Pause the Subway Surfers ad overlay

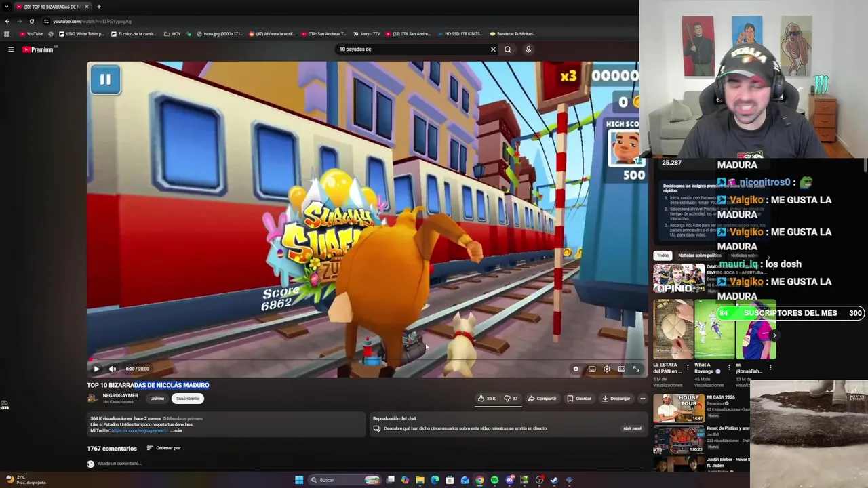pos(105,79)
